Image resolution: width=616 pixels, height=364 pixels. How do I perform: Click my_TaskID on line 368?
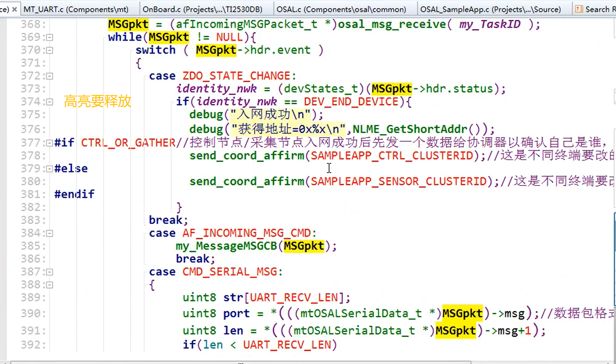pos(490,25)
